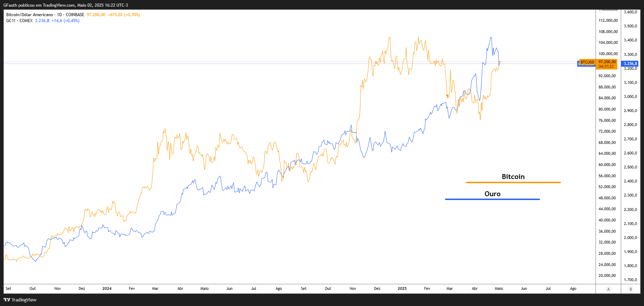Click the auto-scale 'A' button

[x=608, y=289]
